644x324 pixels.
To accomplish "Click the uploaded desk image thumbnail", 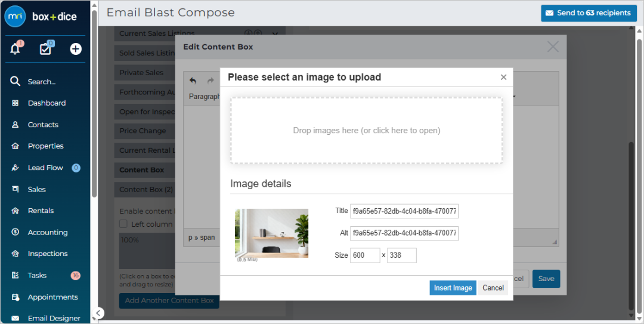I will click(x=271, y=233).
